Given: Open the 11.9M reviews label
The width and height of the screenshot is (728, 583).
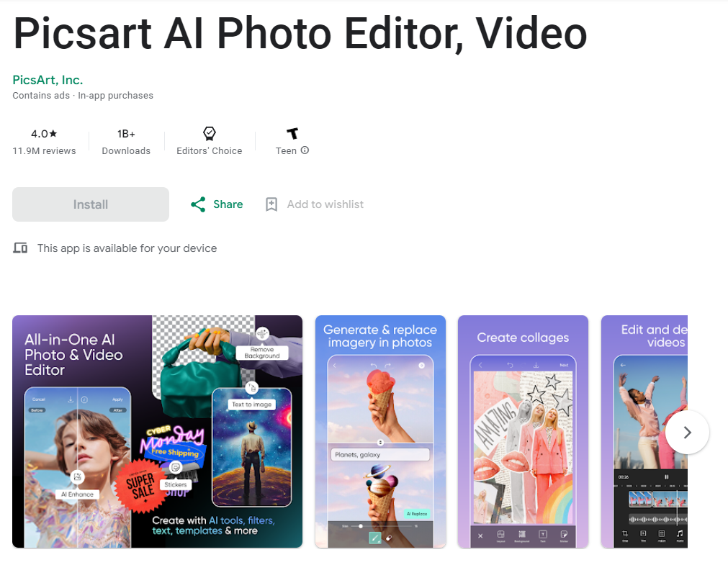Looking at the screenshot, I should (44, 151).
